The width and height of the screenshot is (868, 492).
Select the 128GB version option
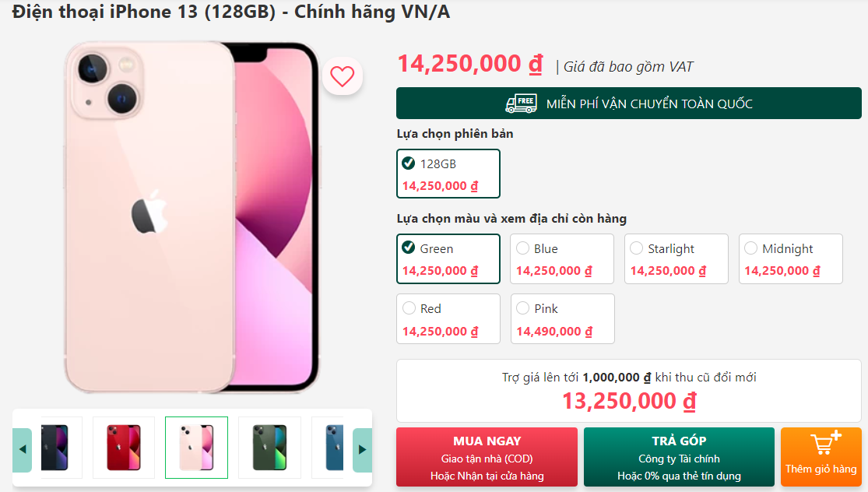point(448,174)
